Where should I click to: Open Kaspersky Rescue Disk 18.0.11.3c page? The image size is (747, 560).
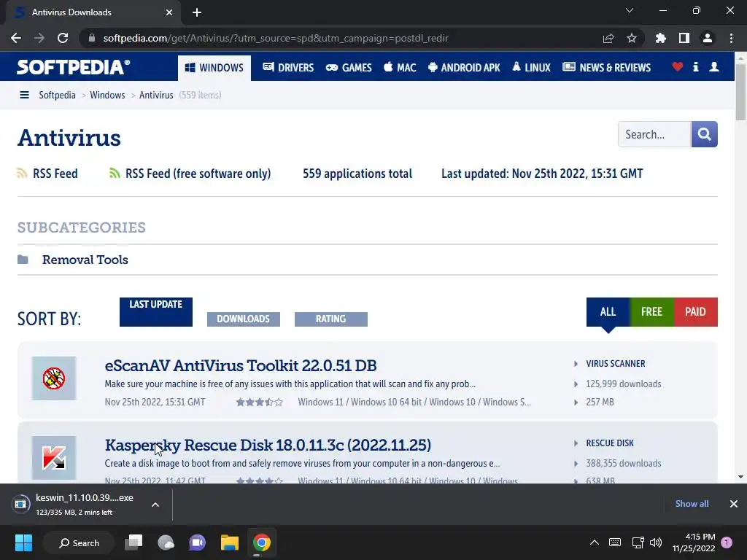[x=268, y=446]
